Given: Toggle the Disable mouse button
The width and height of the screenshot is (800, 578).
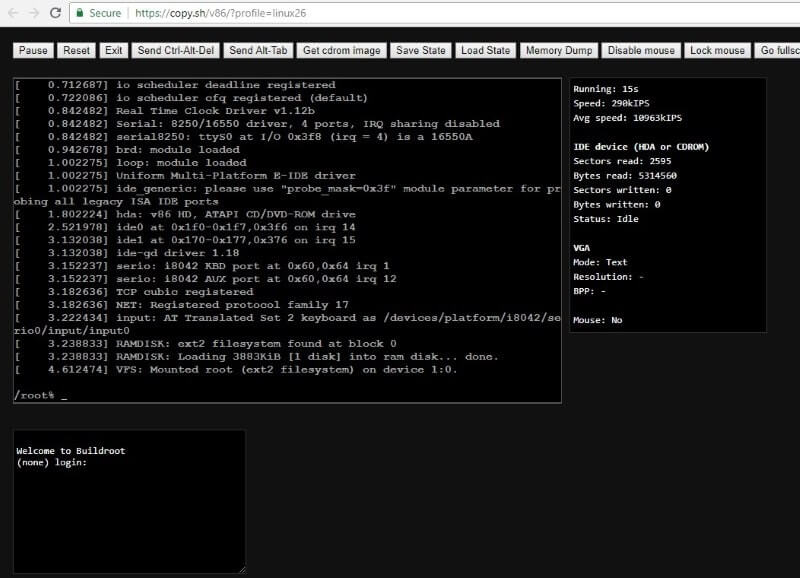Looking at the screenshot, I should 641,50.
